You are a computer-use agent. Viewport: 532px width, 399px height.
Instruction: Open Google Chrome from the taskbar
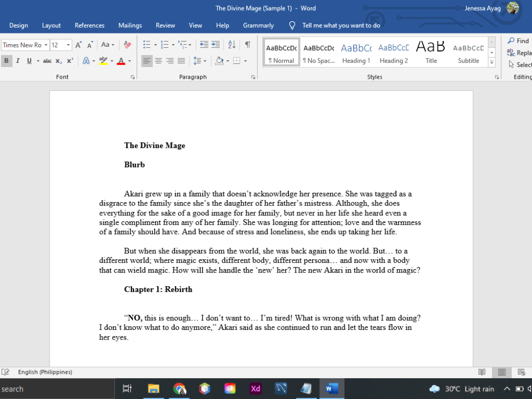tap(179, 388)
